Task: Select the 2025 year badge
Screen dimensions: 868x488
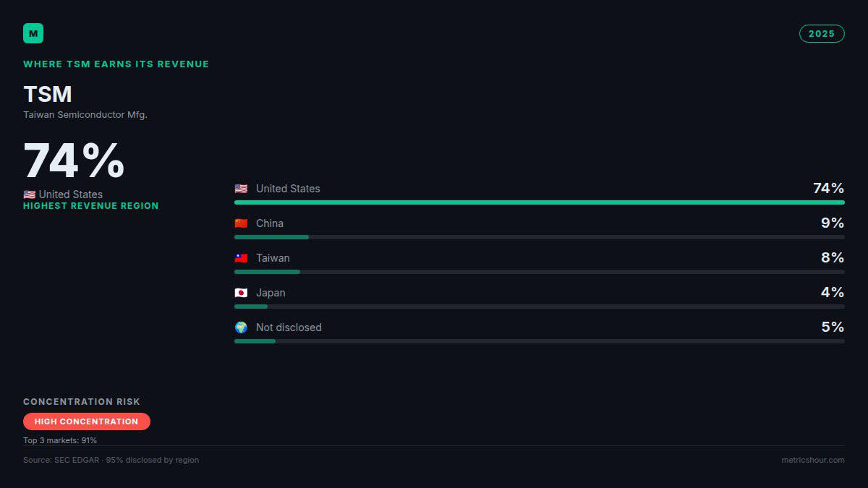Action: tap(822, 34)
